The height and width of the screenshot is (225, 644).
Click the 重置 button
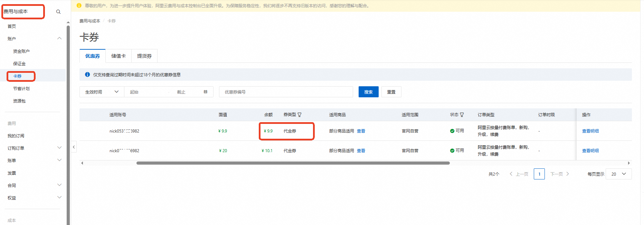click(391, 92)
